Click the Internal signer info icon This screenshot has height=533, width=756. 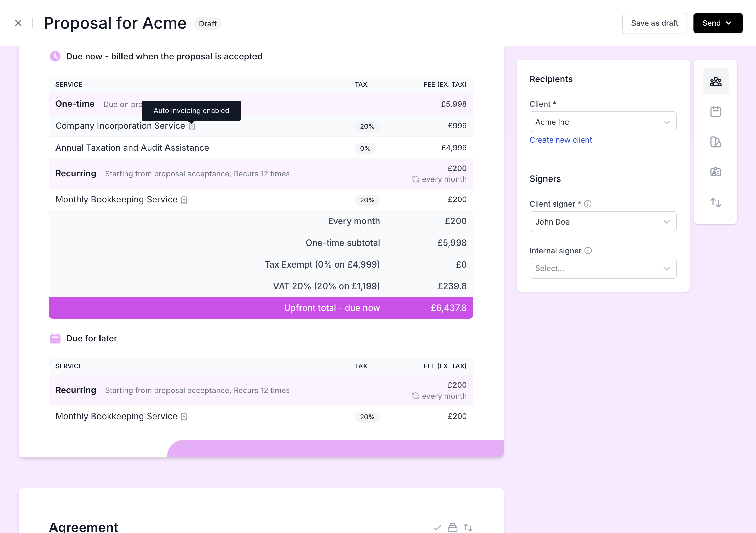coord(588,251)
